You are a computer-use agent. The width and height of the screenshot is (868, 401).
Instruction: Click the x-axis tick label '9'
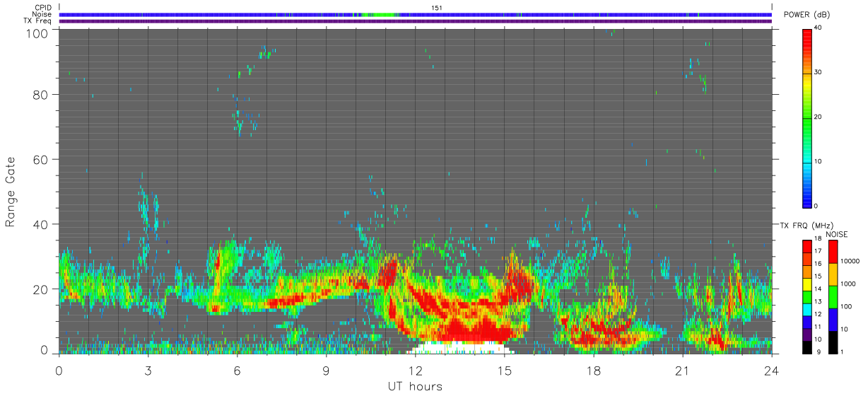point(326,370)
